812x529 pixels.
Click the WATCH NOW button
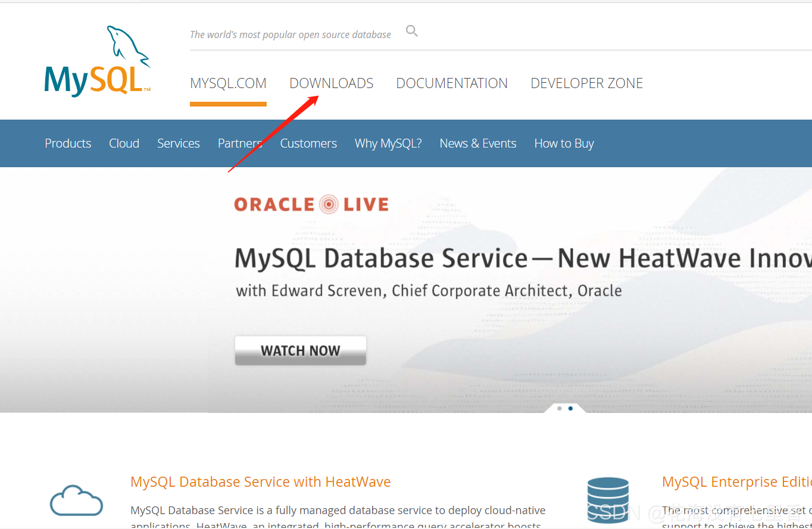tap(301, 350)
